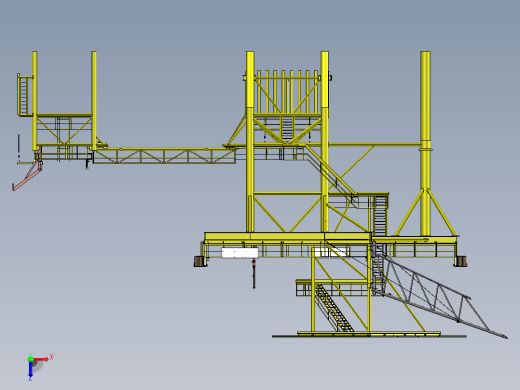This screenshot has height=390, width=520.
Task: Click the green Y axis dot on the triad
Action: pyautogui.click(x=30, y=359)
